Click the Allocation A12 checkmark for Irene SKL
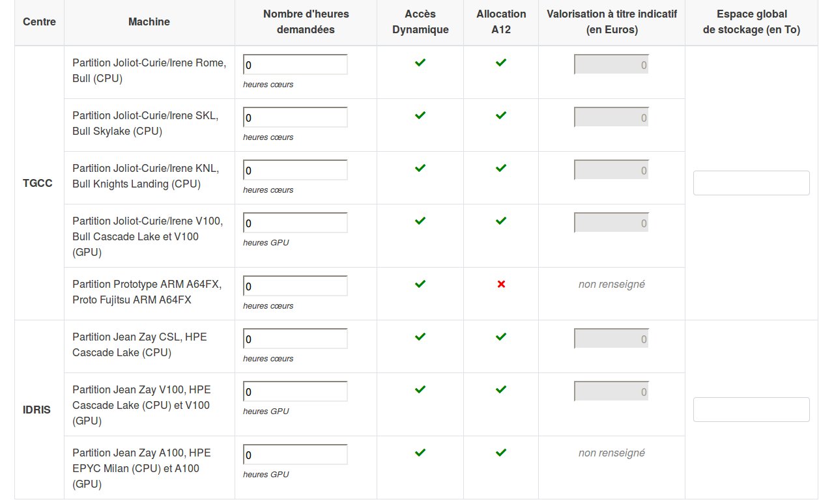The height and width of the screenshot is (504, 834). point(501,115)
